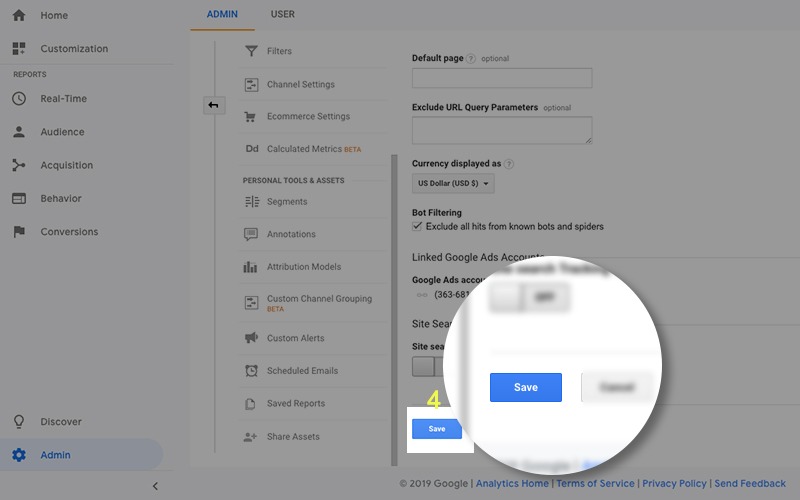The width and height of the screenshot is (800, 500).
Task: Click the Real-Time clock icon
Action: pos(19,99)
